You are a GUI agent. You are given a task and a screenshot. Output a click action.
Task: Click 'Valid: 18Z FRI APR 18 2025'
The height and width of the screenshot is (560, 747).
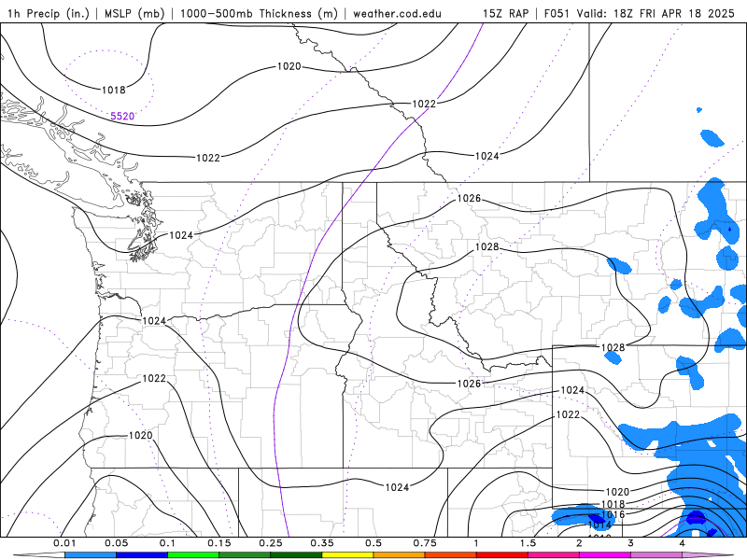click(655, 13)
